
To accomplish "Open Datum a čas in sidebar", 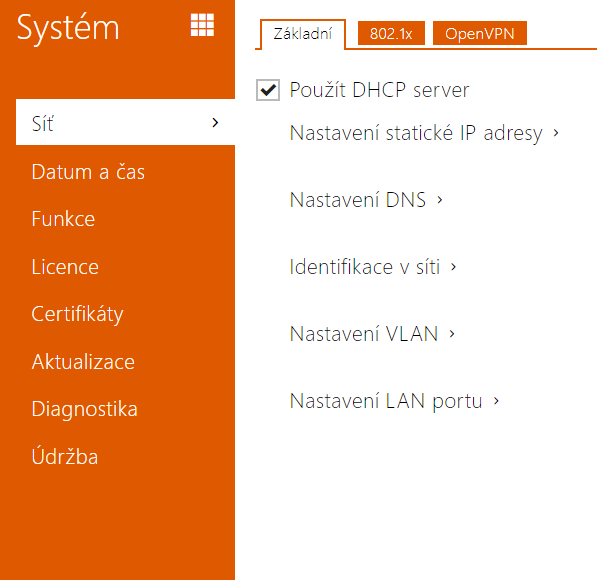I will click(88, 172).
